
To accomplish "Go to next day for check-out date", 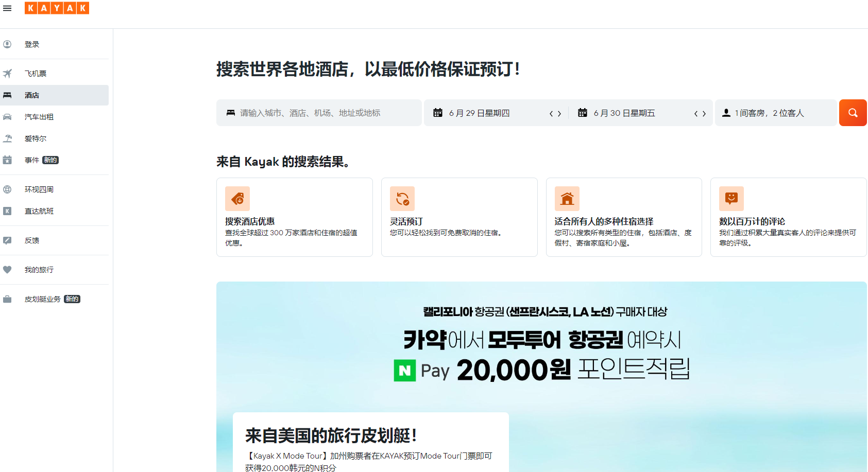I will (x=704, y=113).
